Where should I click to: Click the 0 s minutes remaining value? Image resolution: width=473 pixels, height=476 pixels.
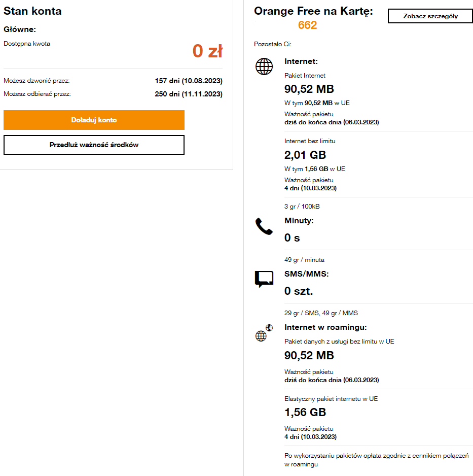point(293,237)
